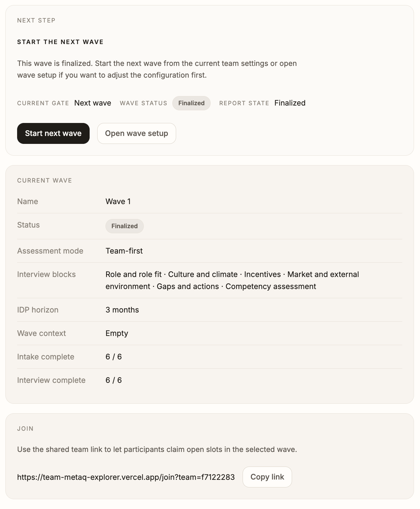
Task: Click the Start next wave button
Action: tap(53, 133)
